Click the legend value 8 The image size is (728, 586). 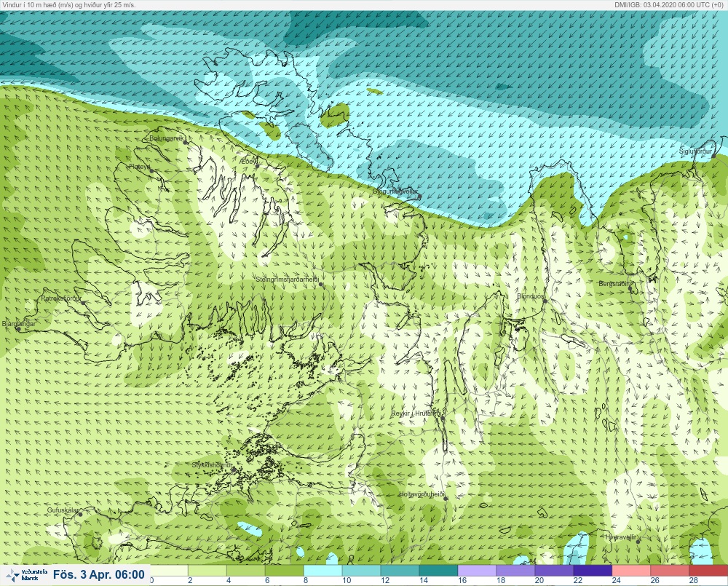[x=306, y=580]
